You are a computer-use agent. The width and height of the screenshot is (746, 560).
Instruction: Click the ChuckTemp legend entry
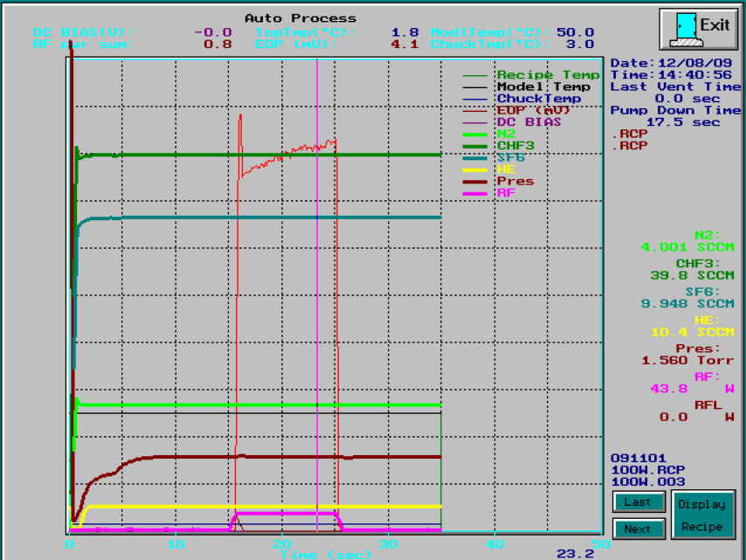539,99
